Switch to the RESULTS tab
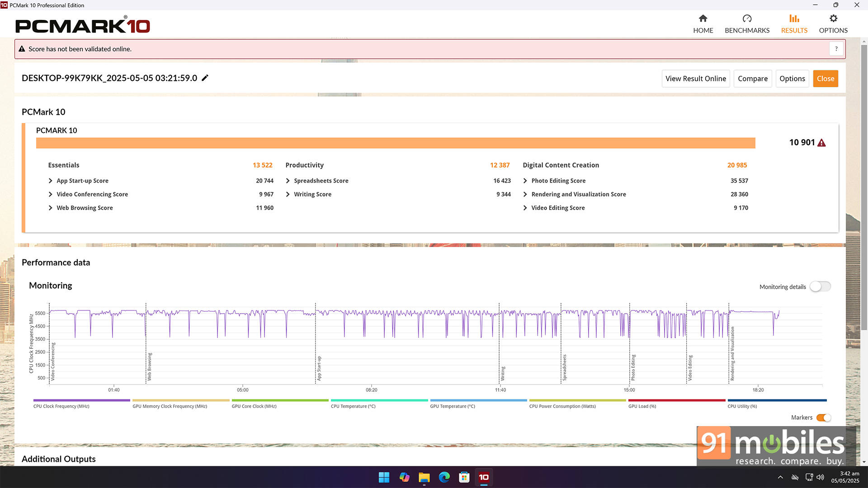 794,24
